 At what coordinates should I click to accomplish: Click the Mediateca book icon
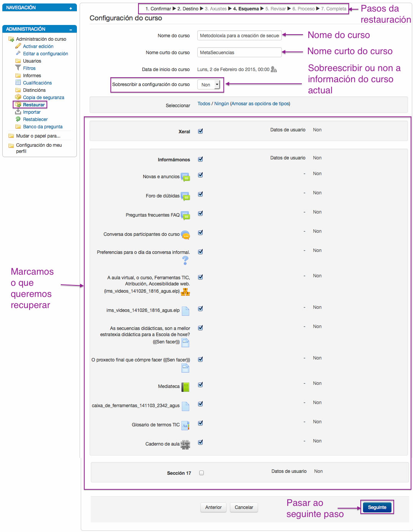pyautogui.click(x=185, y=386)
